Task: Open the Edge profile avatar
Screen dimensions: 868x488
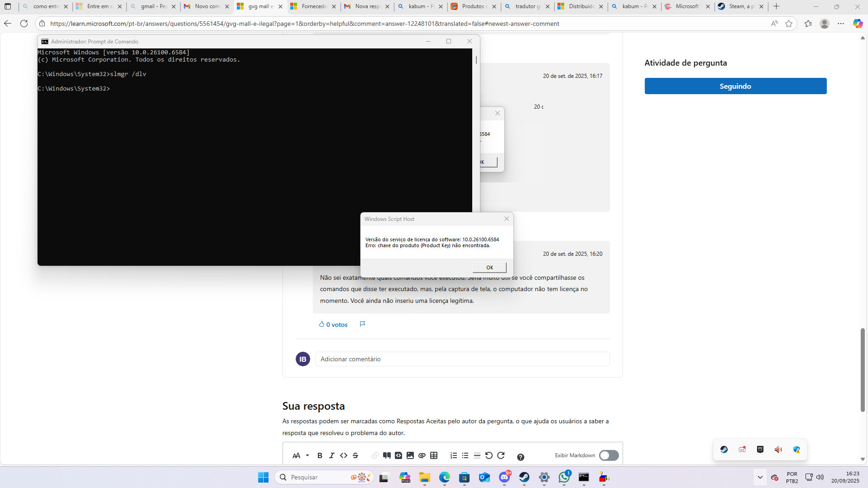Action: tap(825, 24)
